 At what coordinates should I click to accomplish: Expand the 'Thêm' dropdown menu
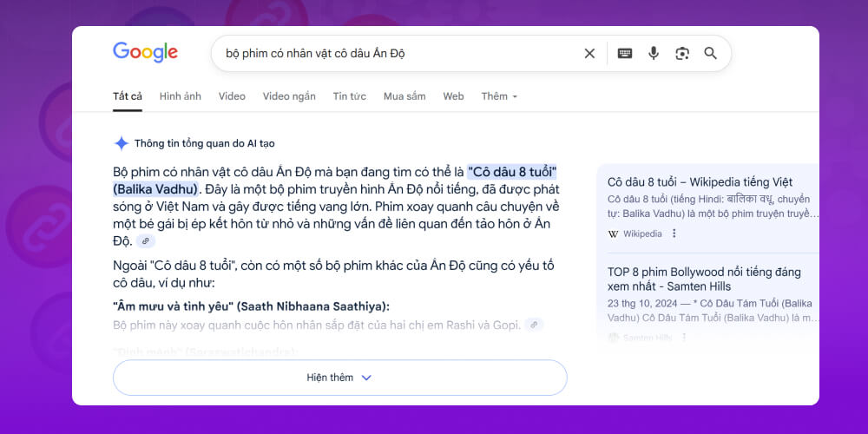click(499, 96)
